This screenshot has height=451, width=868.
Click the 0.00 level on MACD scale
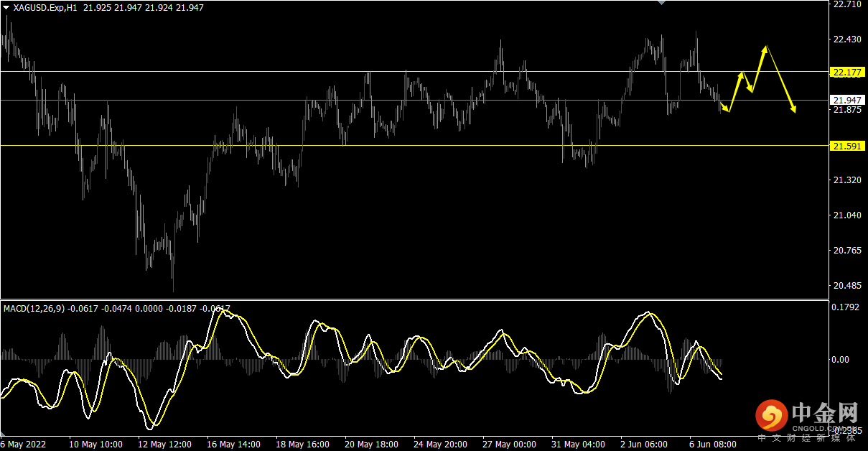840,359
